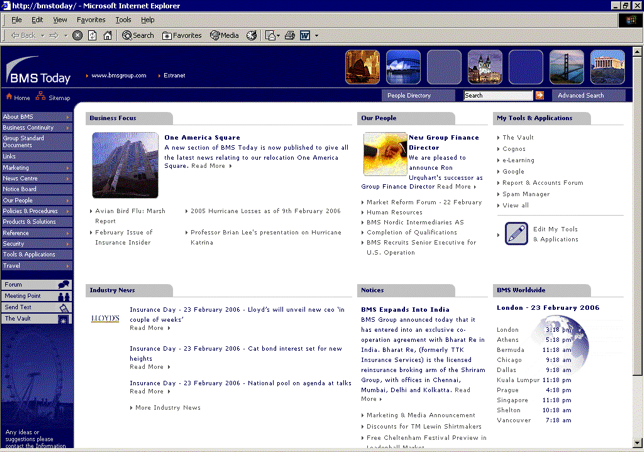Expand the Travel menu item
Viewport: 644px width, 452px height.
(x=36, y=266)
